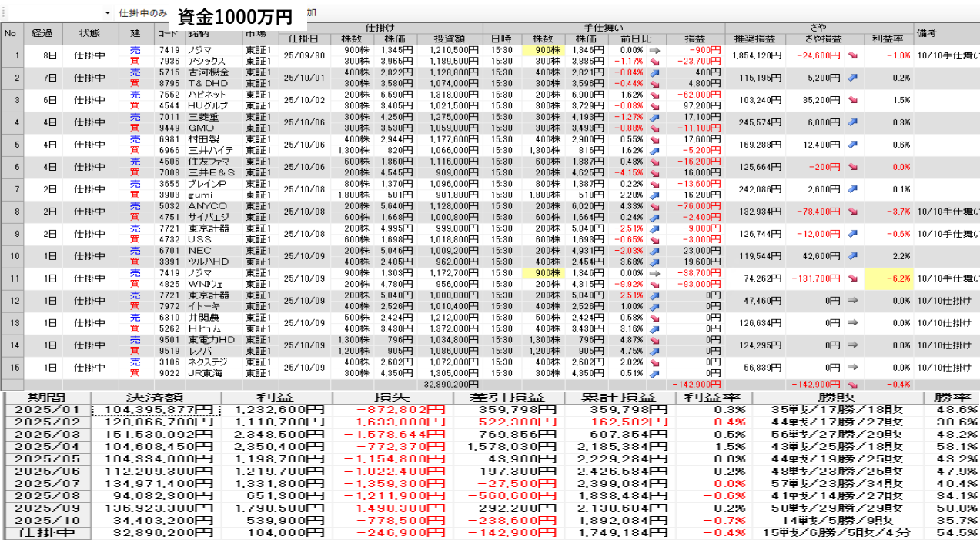The image size is (980, 540).
Task: Click red down arrow beside -24,600円 spread loss
Action: tap(854, 55)
